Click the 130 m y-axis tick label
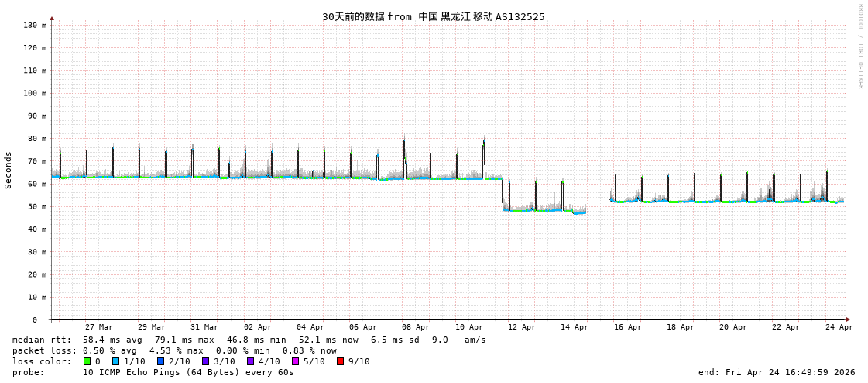 pos(34,26)
